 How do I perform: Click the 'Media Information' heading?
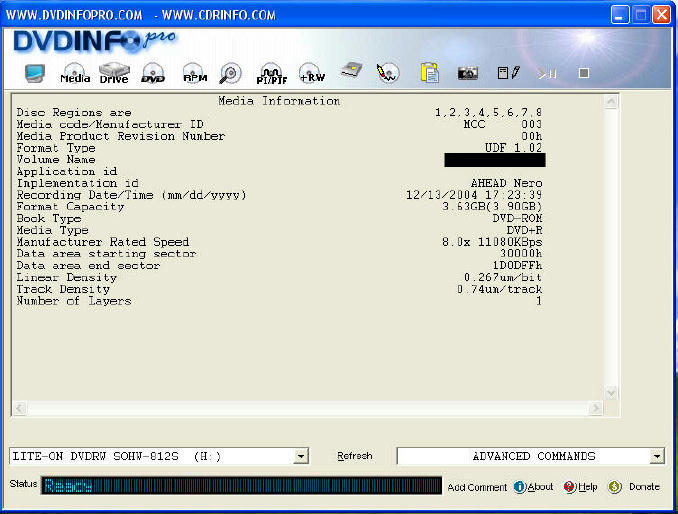click(279, 101)
